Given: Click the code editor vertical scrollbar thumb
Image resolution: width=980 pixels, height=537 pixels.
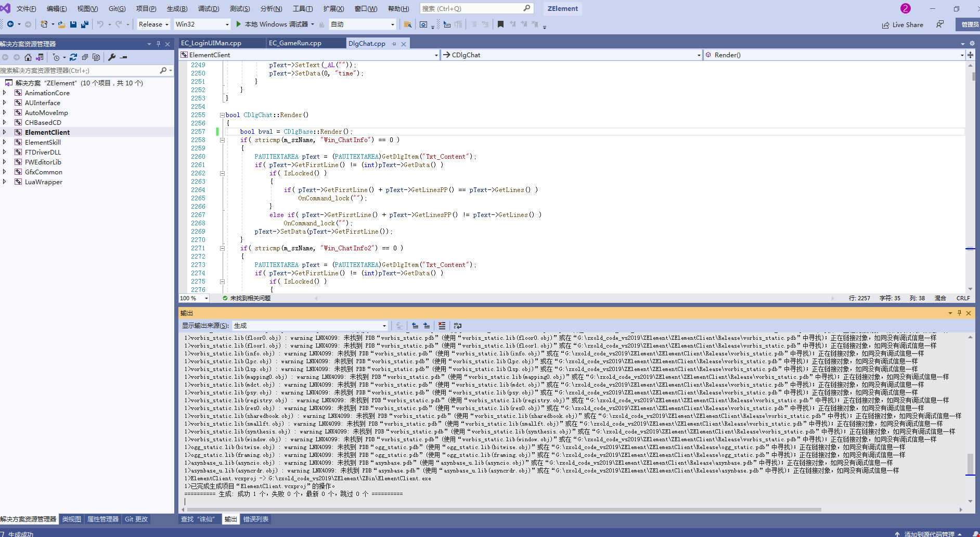Looking at the screenshot, I should click(973, 76).
